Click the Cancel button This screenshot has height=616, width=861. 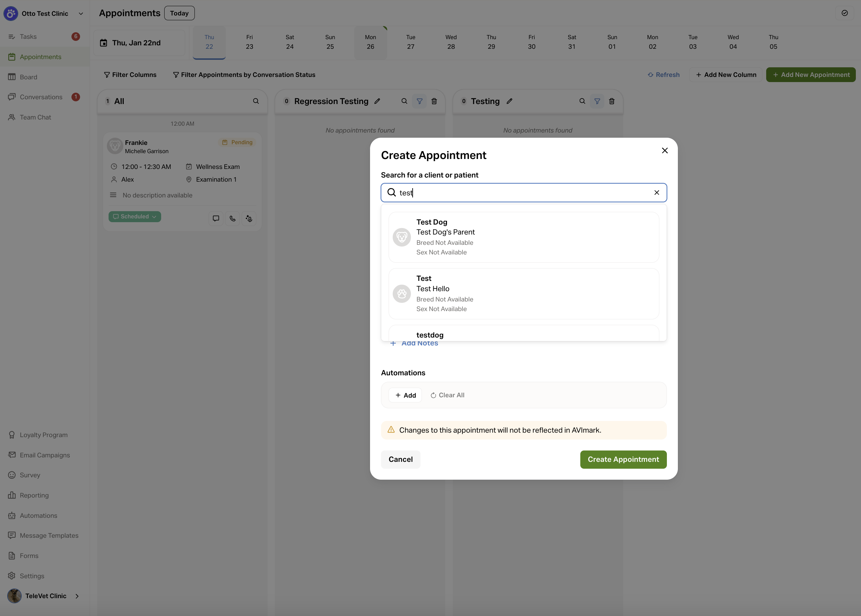(x=400, y=459)
